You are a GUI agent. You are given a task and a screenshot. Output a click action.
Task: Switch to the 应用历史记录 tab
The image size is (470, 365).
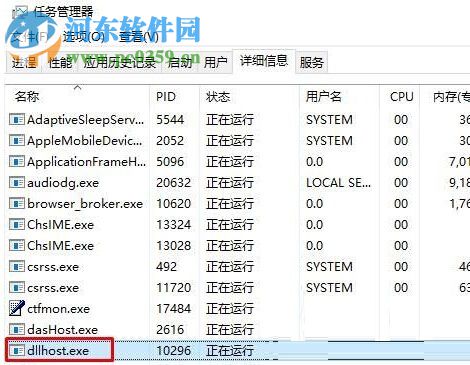[x=120, y=62]
